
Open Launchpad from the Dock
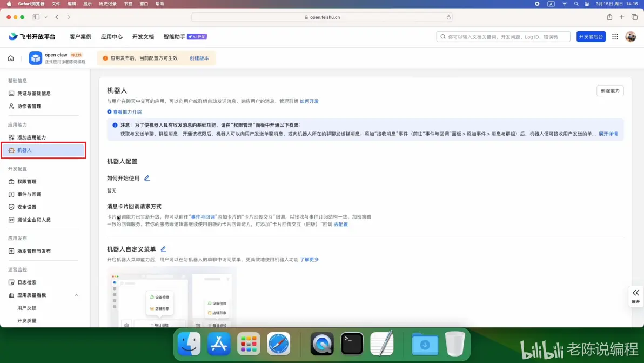[x=249, y=344]
